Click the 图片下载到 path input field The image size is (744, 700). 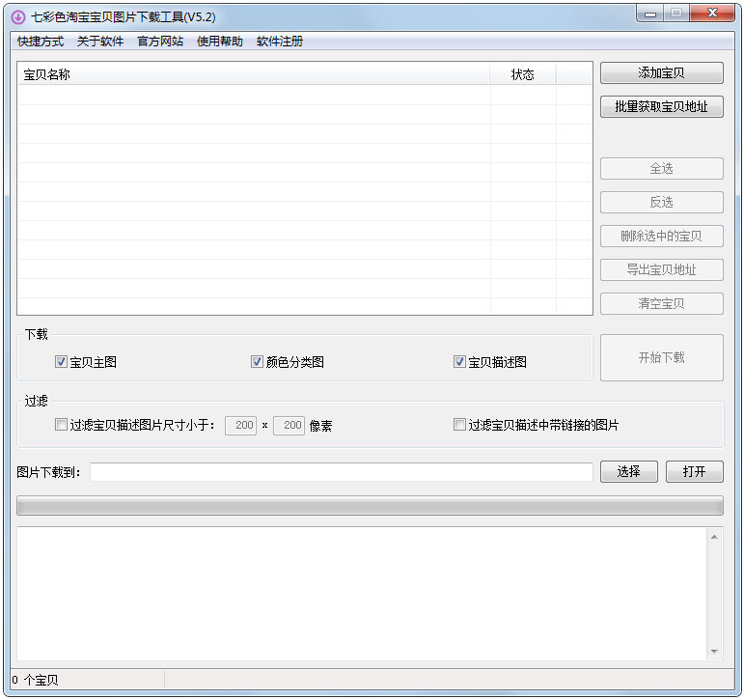coord(341,472)
